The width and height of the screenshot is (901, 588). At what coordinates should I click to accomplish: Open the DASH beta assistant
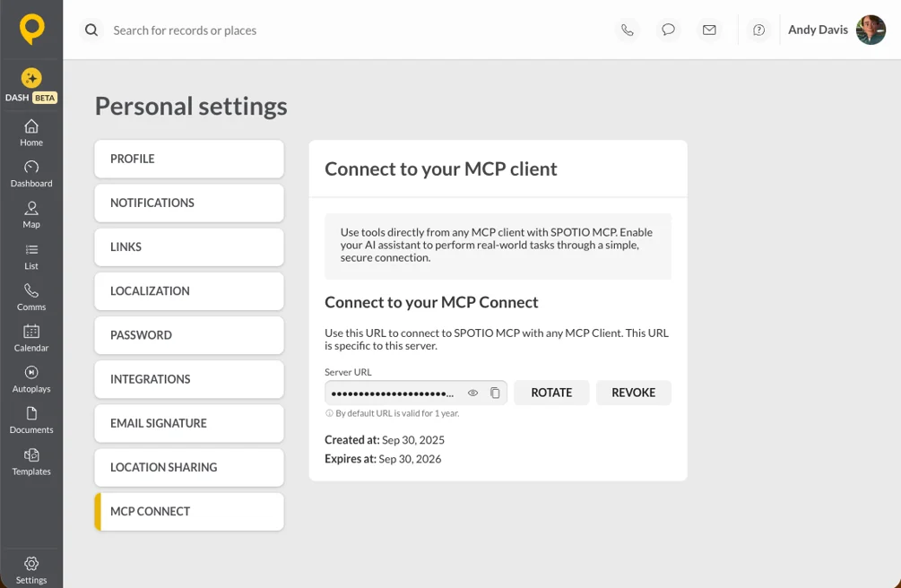(x=31, y=85)
